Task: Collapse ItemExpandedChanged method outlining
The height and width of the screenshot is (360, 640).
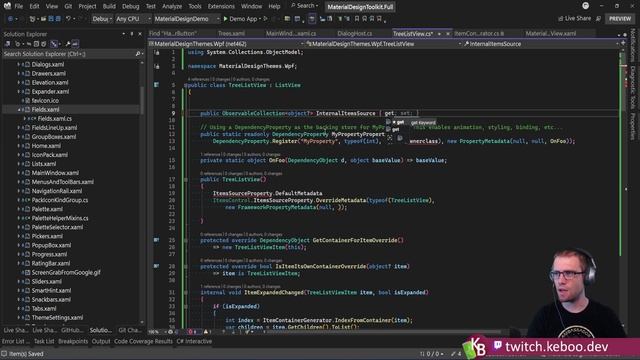Action: tap(186, 293)
